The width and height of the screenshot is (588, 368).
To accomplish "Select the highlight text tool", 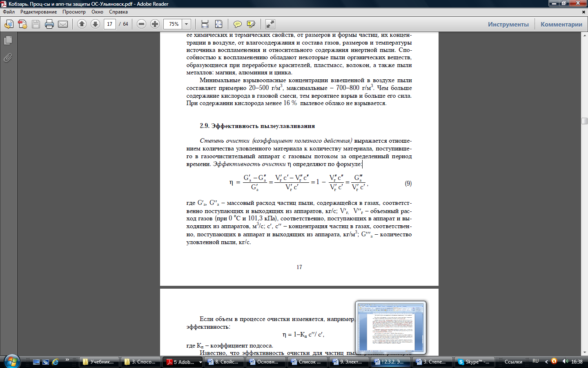I will [251, 24].
